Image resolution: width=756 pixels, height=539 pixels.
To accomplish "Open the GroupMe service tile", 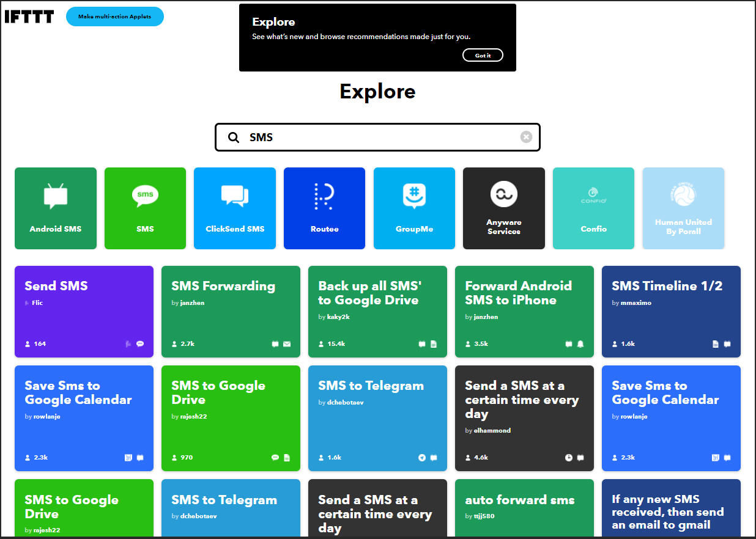I will 414,208.
